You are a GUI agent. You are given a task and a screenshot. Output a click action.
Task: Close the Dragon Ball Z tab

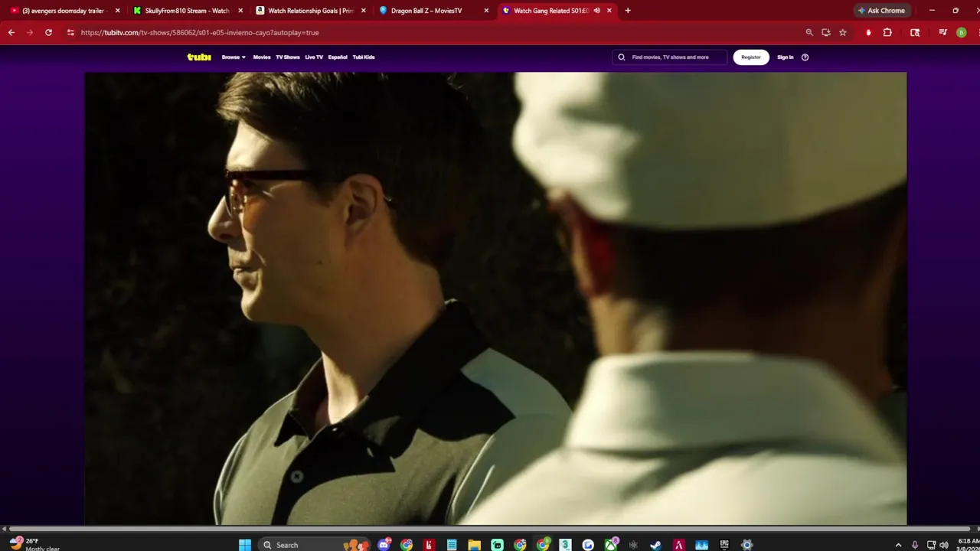click(x=486, y=11)
